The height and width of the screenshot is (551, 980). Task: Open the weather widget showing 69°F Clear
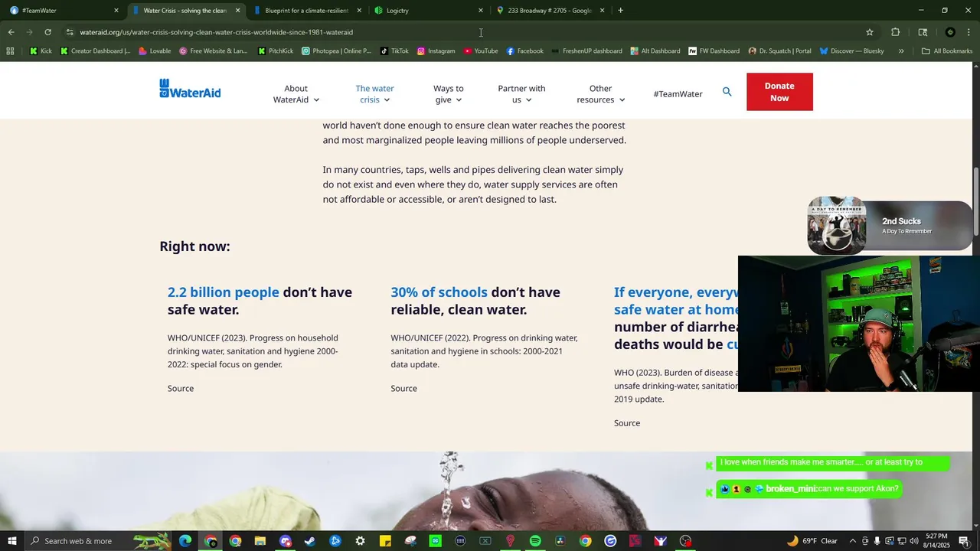coord(812,541)
